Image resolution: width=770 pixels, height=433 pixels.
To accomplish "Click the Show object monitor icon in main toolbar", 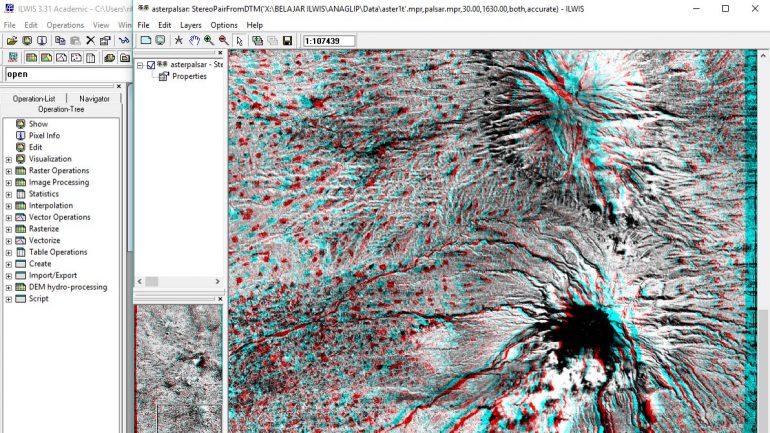I will pyautogui.click(x=27, y=41).
